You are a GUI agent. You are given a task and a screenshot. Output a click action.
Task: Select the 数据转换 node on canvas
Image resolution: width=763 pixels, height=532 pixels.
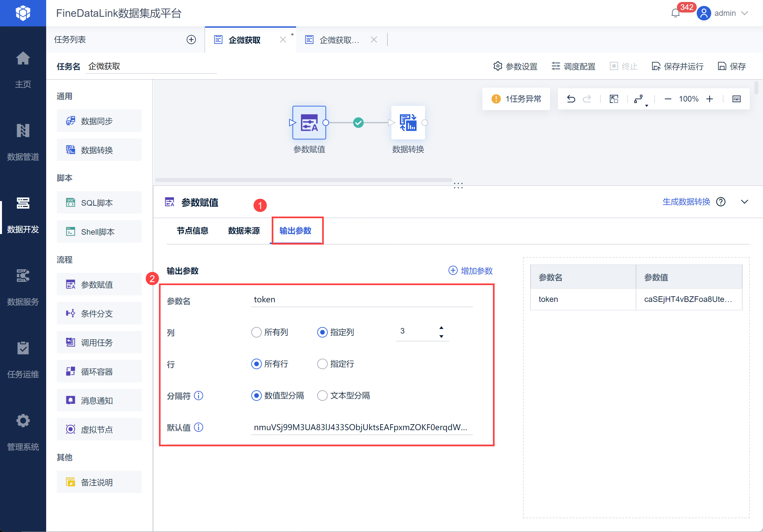tap(408, 123)
